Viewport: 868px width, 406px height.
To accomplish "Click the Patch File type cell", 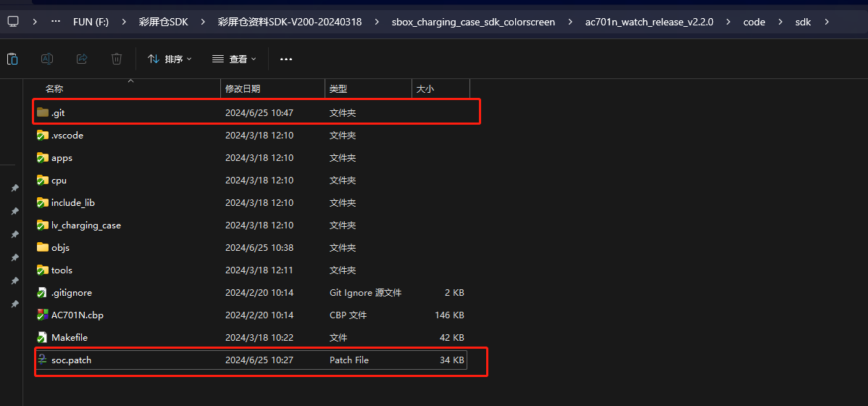I will click(x=349, y=360).
